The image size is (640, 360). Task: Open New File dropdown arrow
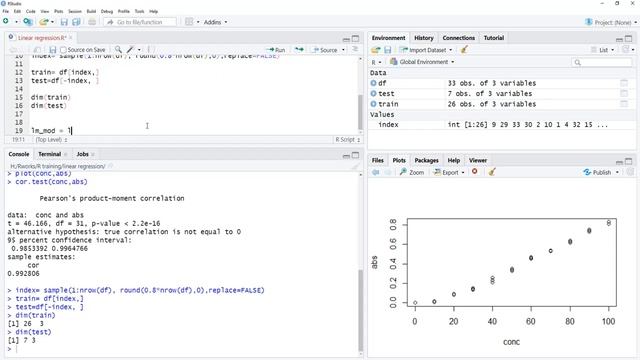[16, 22]
